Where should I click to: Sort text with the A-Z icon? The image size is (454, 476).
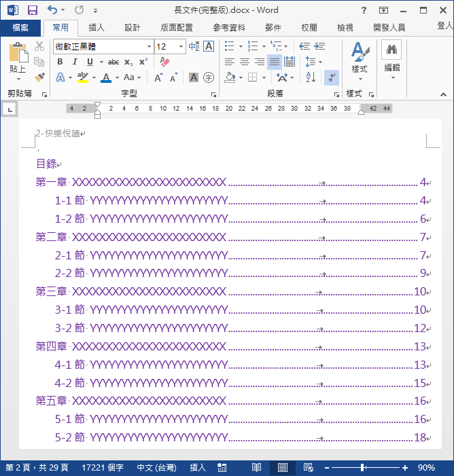pos(311,77)
